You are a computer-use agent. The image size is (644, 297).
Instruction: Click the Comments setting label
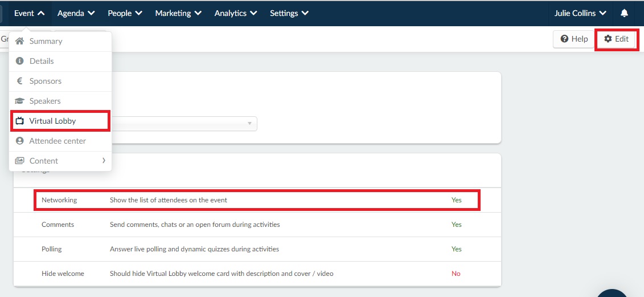pyautogui.click(x=58, y=225)
